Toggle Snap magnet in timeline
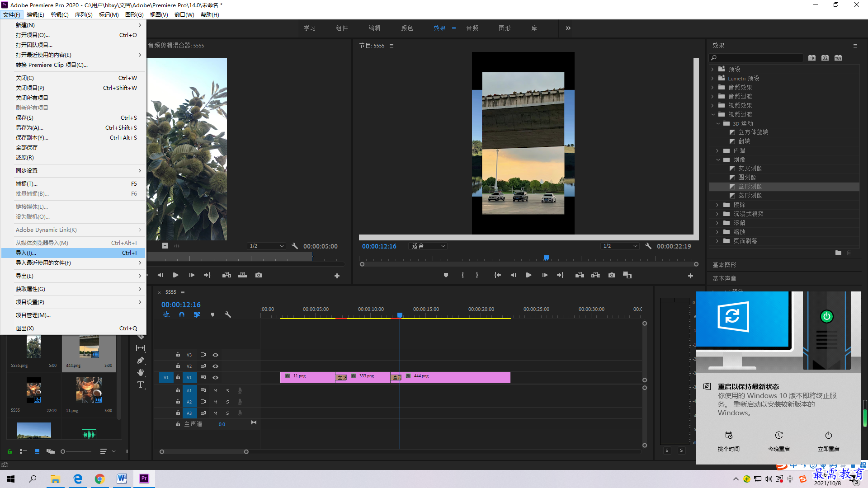Screen dimensions: 868x488 tap(182, 314)
